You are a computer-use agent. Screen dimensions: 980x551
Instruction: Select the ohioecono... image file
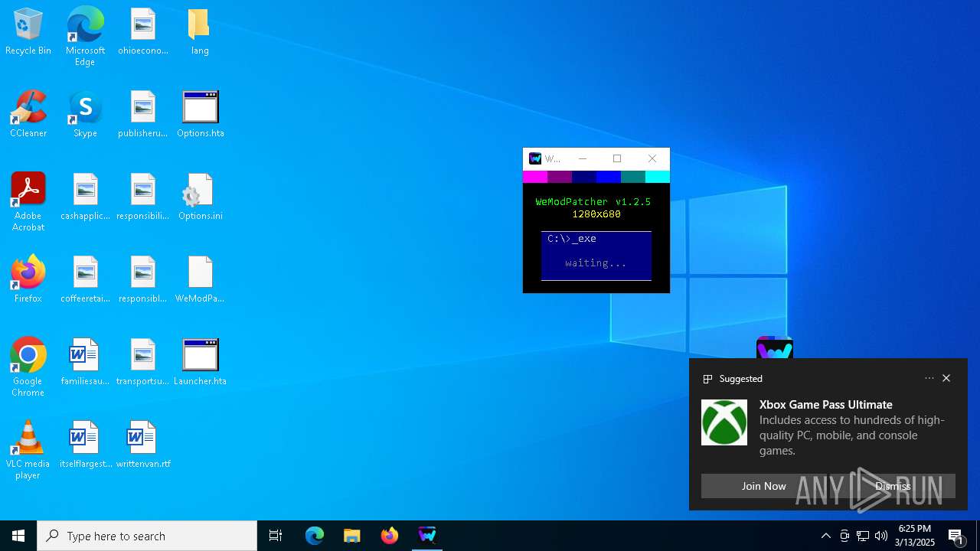click(x=143, y=31)
